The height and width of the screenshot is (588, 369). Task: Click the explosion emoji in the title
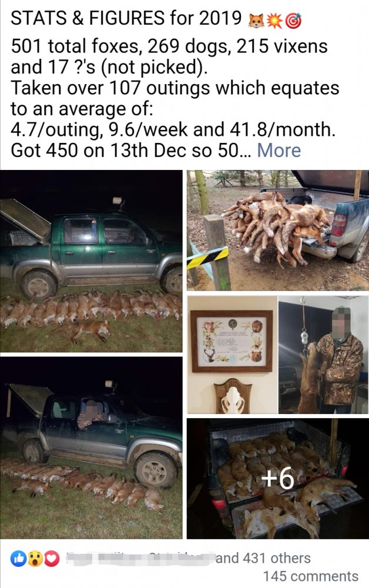tap(276, 21)
